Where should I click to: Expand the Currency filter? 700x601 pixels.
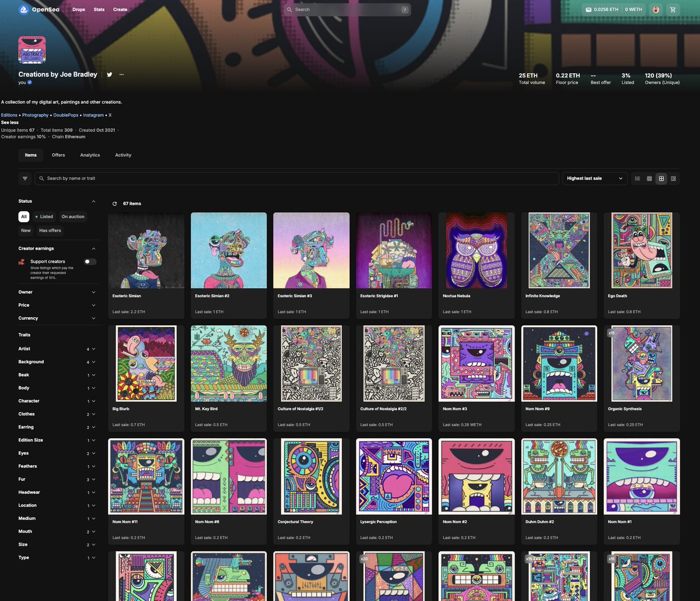click(57, 318)
